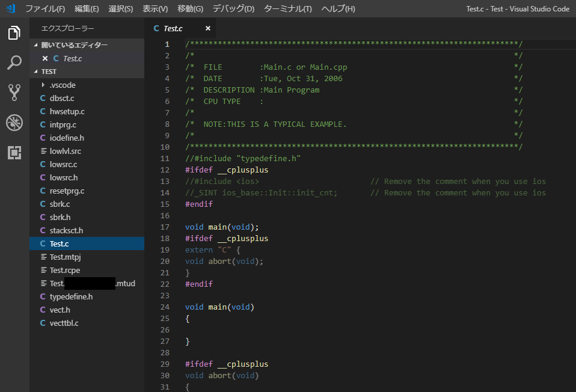Open the Debug view icon
Viewport: 576px width, 392px height.
coord(14,123)
